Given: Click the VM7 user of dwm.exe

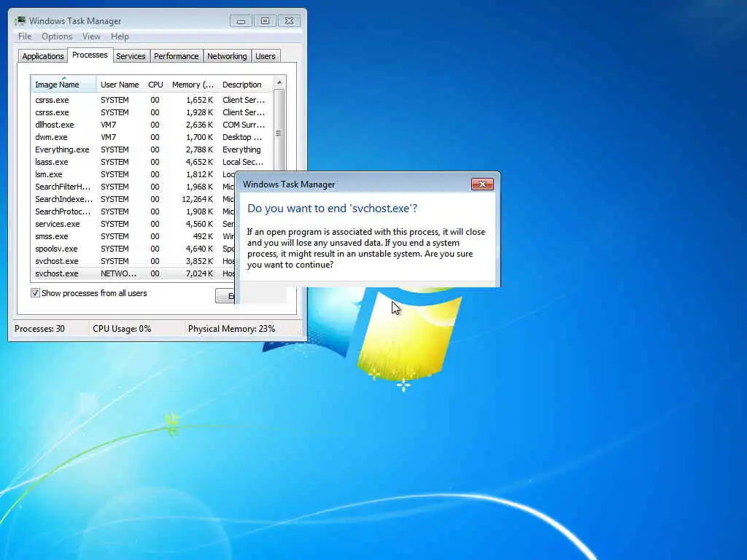Looking at the screenshot, I should pyautogui.click(x=108, y=137).
